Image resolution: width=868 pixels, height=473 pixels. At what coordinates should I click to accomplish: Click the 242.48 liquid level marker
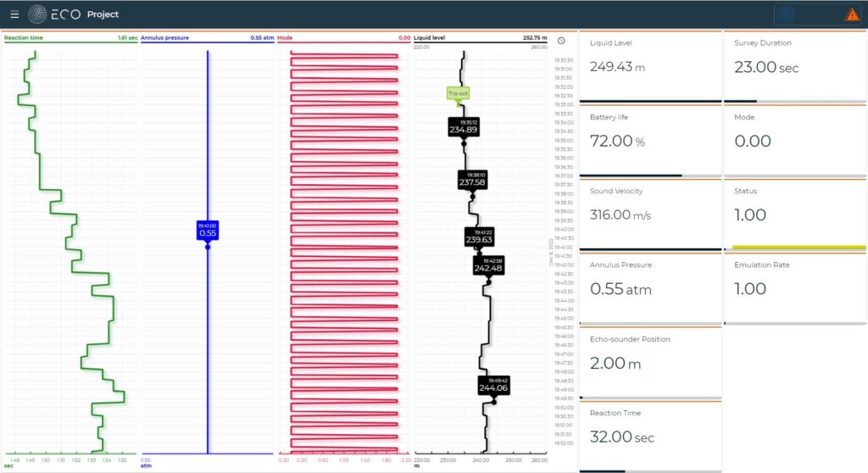pos(487,266)
